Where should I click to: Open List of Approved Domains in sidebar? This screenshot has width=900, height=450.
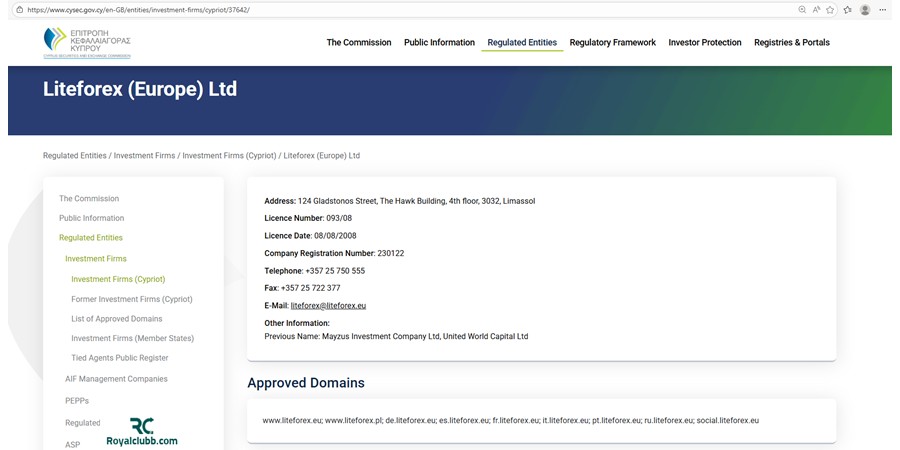point(116,319)
